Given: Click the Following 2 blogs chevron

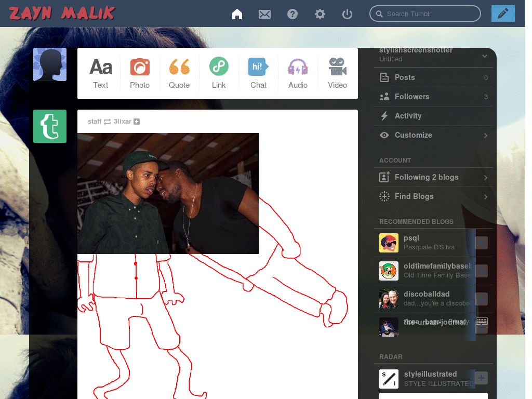Looking at the screenshot, I should (x=486, y=178).
